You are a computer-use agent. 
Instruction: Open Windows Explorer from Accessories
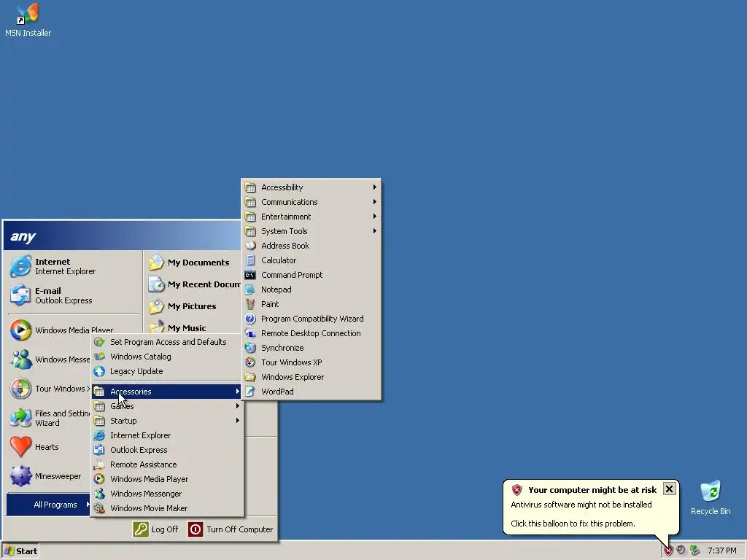click(x=311, y=377)
